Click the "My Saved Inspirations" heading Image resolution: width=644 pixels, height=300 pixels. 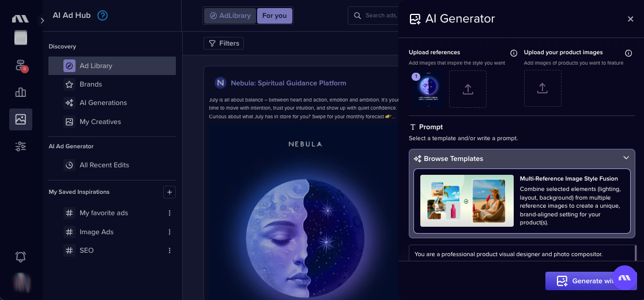(79, 192)
